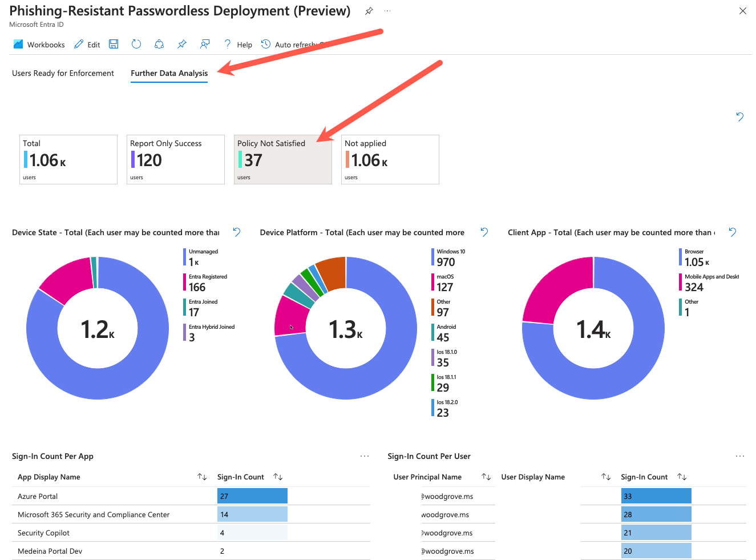This screenshot has width=756, height=560.
Task: Open the ellipsis menu for Sign-In Count Per User
Action: tap(740, 456)
